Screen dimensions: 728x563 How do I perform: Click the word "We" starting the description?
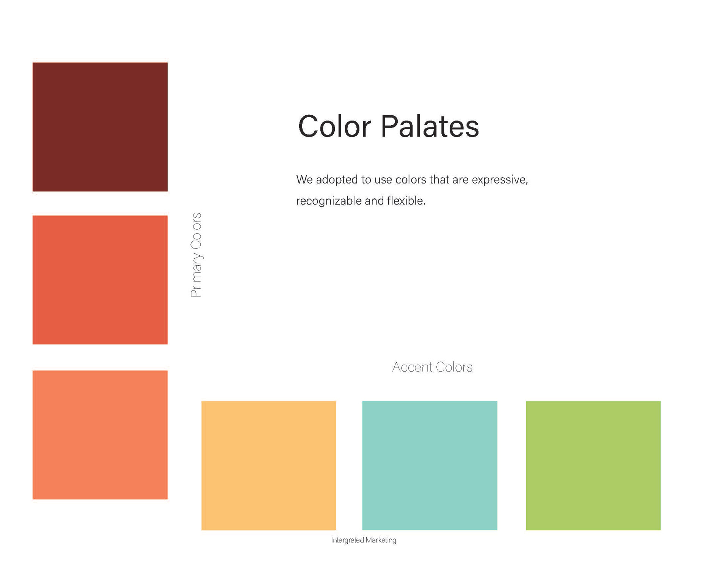[304, 179]
